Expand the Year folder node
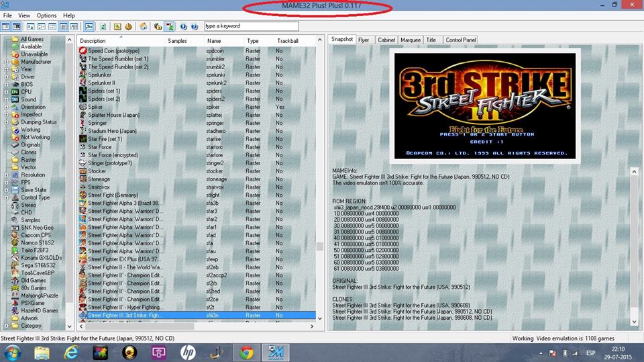The width and height of the screenshot is (644, 362). (6, 69)
